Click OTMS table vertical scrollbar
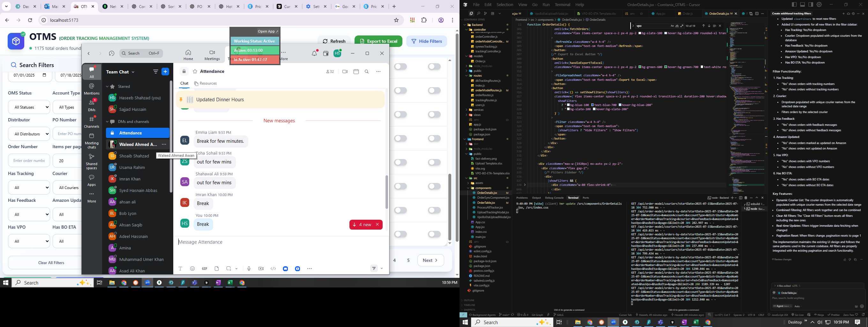The width and height of the screenshot is (868, 327). pyautogui.click(x=450, y=206)
